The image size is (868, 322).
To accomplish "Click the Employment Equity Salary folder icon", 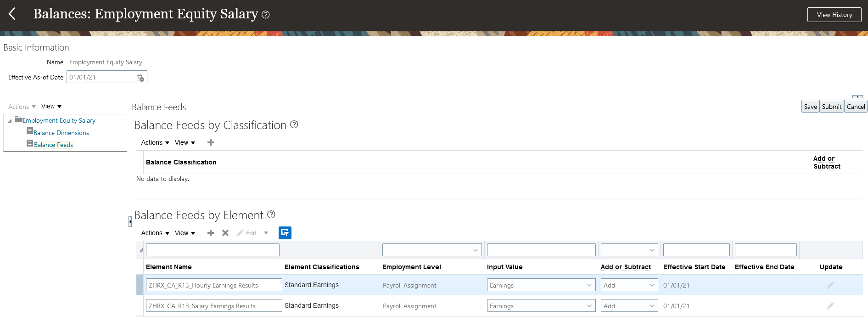I will coord(19,119).
